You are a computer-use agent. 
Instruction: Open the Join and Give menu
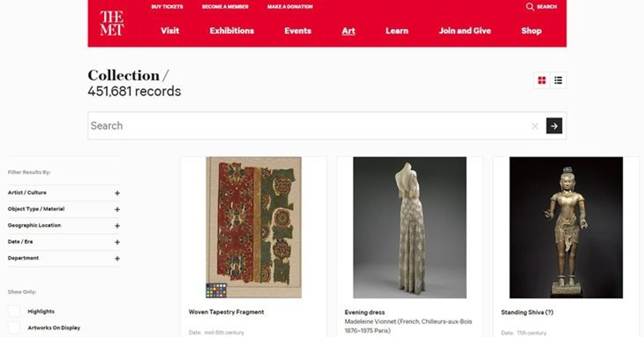point(465,31)
